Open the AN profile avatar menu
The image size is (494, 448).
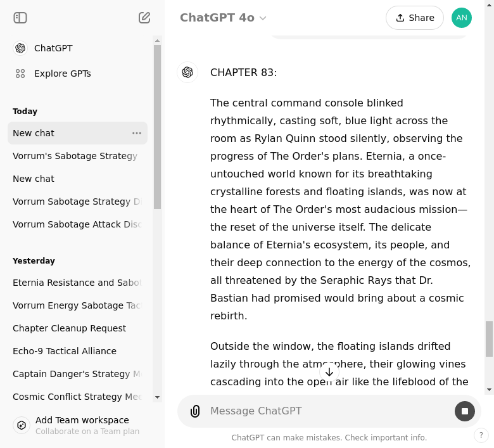[461, 18]
